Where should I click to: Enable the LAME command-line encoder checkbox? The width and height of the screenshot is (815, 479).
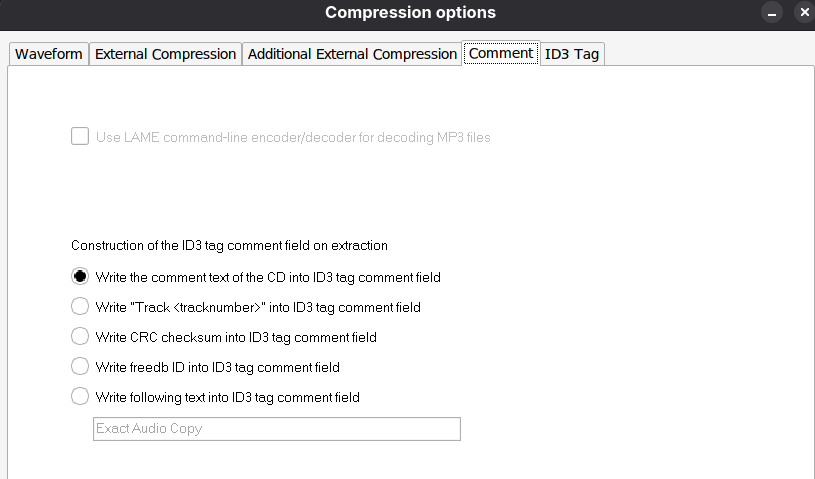point(80,137)
